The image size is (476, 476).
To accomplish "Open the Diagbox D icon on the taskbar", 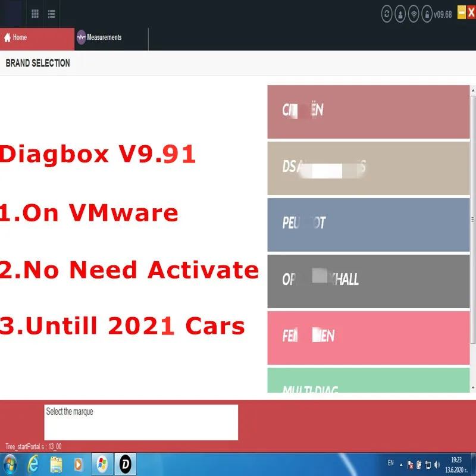I will (124, 464).
